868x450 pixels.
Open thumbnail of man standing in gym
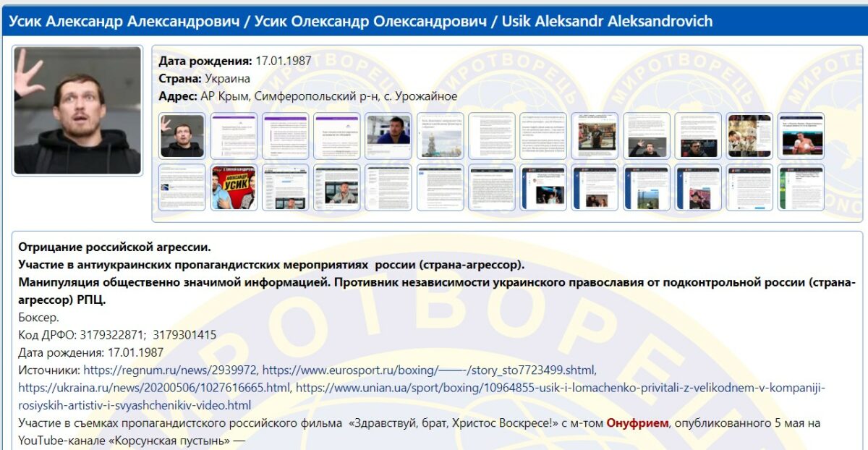[595, 136]
